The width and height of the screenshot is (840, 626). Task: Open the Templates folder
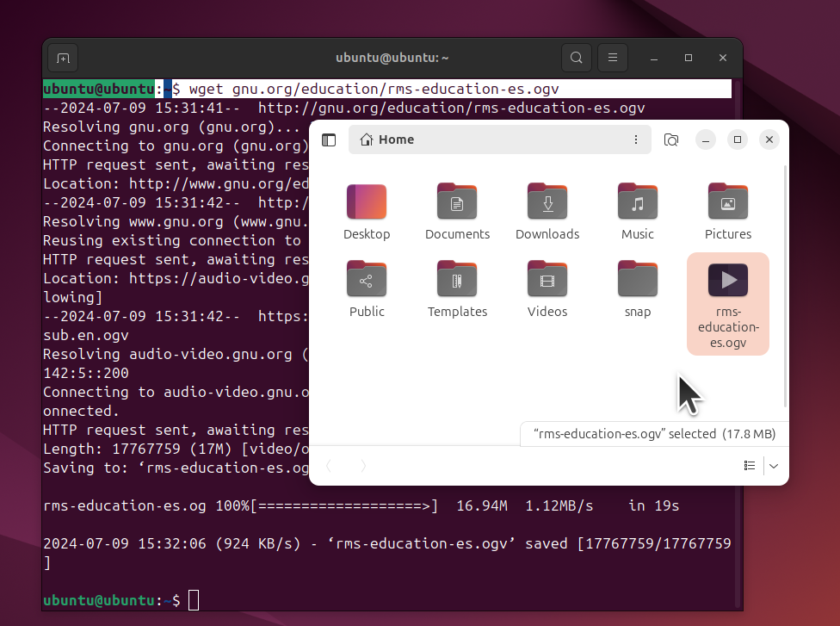(x=457, y=289)
